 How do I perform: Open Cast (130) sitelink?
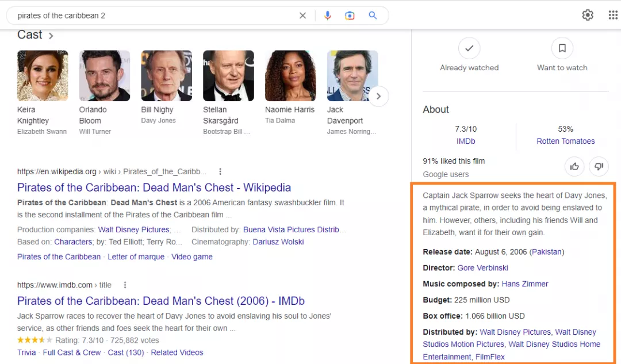(x=126, y=352)
